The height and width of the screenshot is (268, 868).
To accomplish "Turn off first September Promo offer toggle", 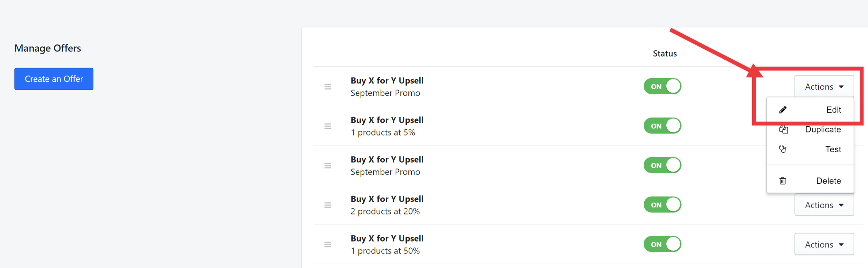I will pos(662,86).
